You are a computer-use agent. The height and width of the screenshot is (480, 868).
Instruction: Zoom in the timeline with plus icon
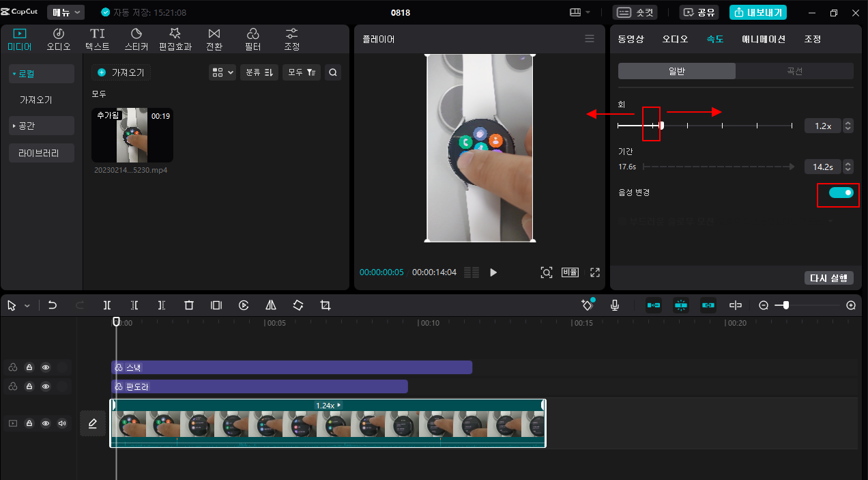pyautogui.click(x=851, y=305)
